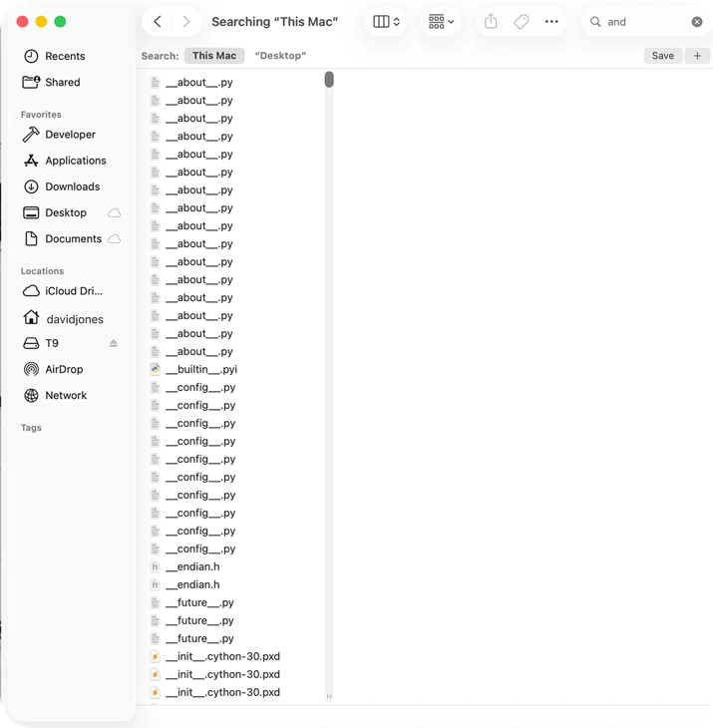Click the Downloads arrow icon
The height and width of the screenshot is (728, 713).
point(31,186)
